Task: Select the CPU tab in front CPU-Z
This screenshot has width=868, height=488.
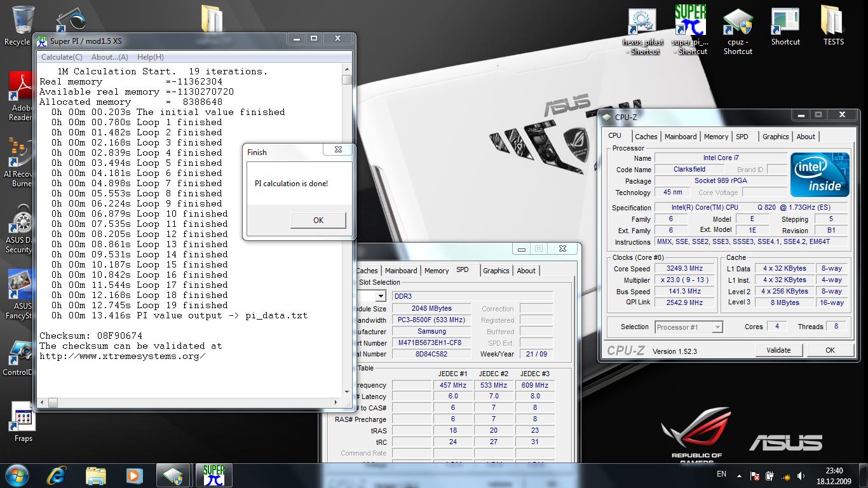Action: pyautogui.click(x=615, y=135)
